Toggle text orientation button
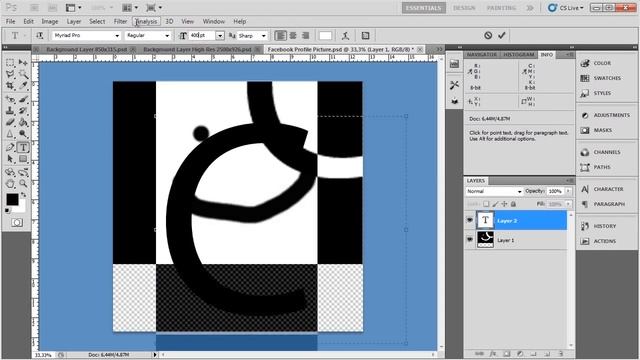 click(40, 36)
